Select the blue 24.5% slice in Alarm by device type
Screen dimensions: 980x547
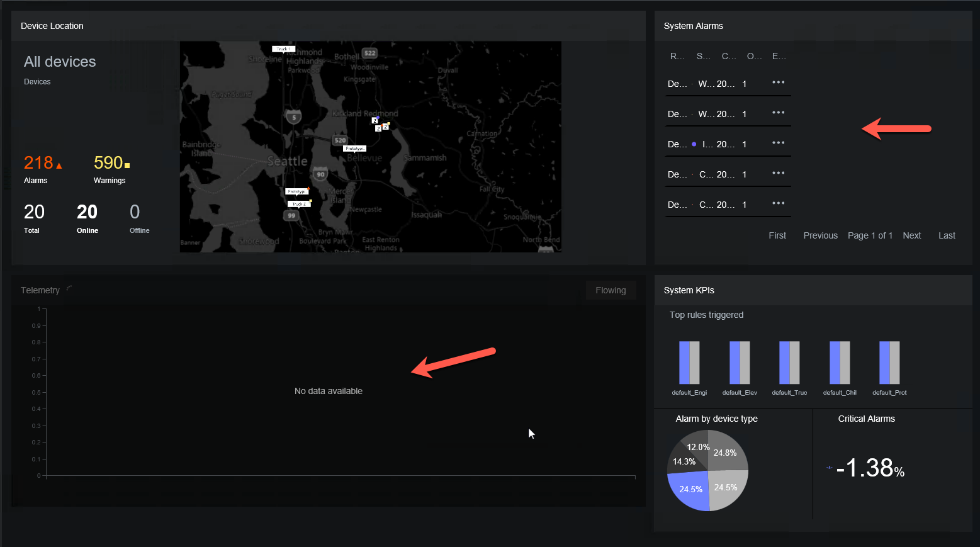coord(690,488)
